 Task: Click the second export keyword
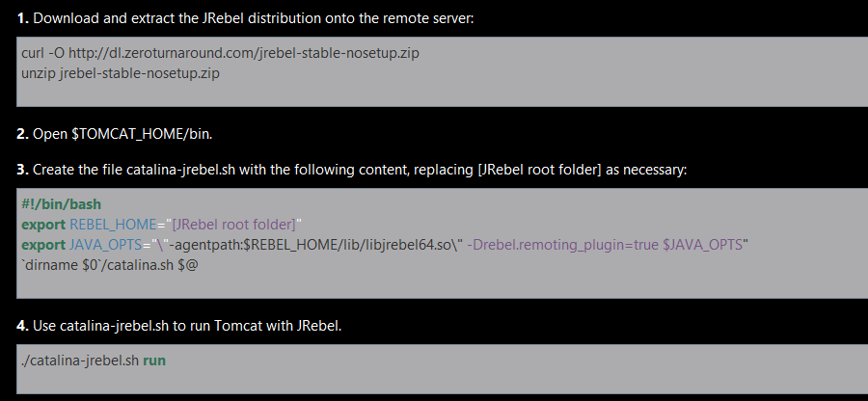43,245
